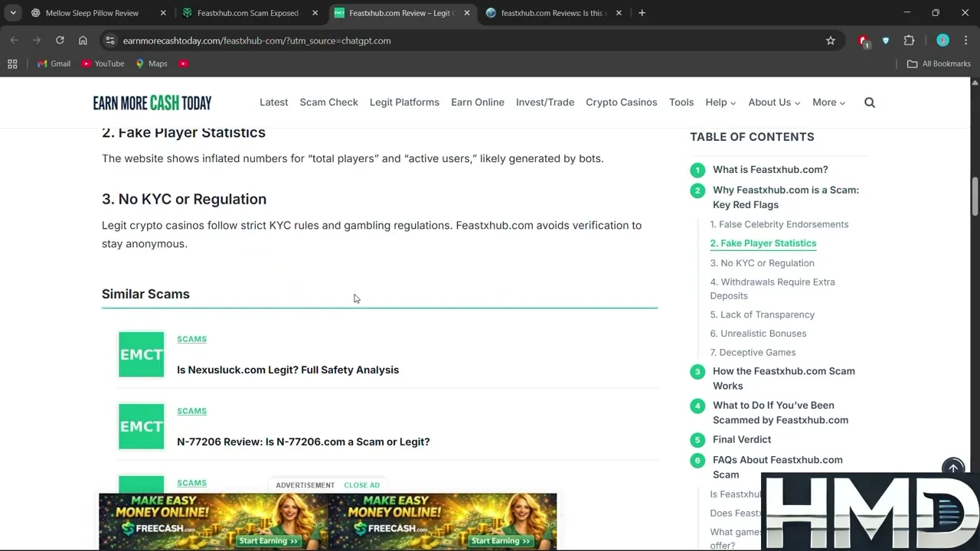The height and width of the screenshot is (551, 980).
Task: Go to '7. Deceptive Games'
Action: click(753, 353)
